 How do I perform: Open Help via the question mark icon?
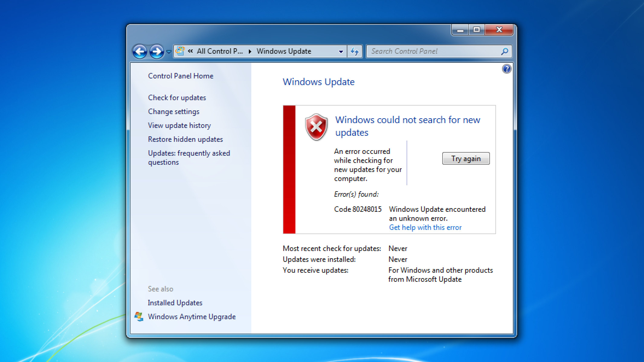(506, 69)
